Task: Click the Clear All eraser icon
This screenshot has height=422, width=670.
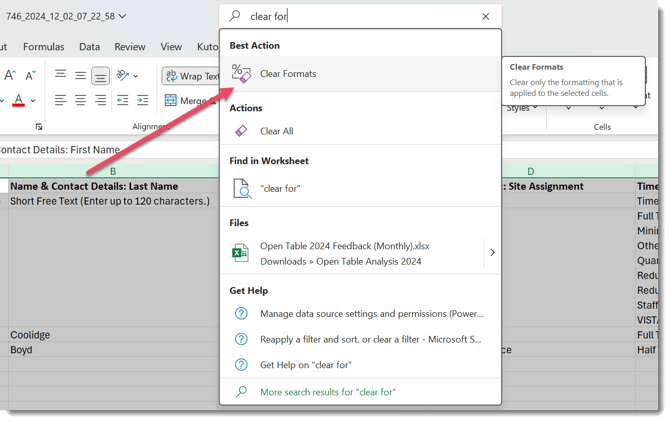Action: pos(241,131)
